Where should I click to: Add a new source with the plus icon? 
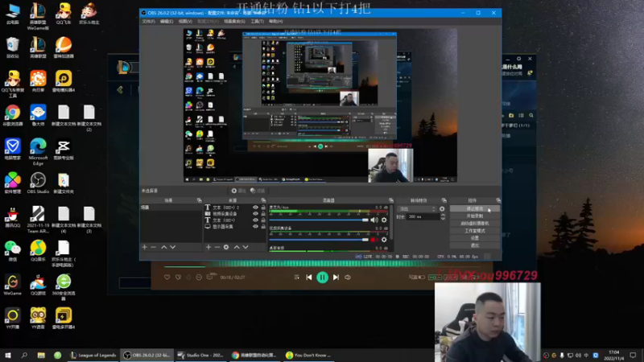(x=208, y=247)
